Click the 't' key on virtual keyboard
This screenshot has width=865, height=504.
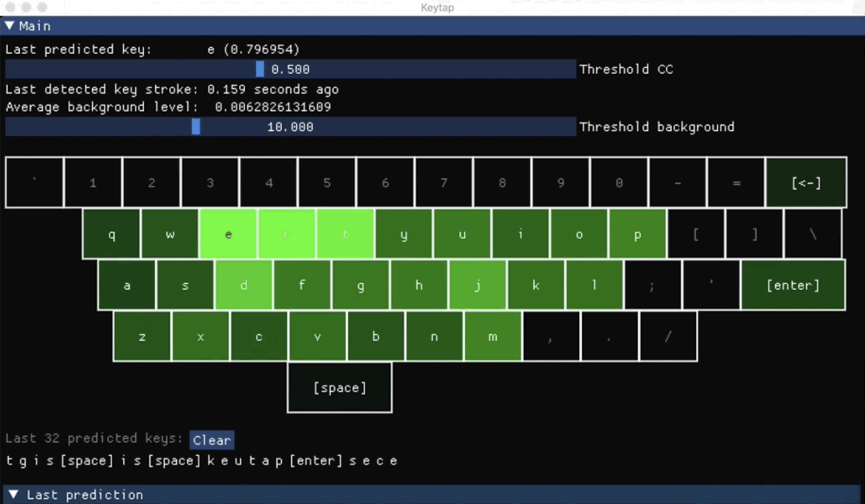pyautogui.click(x=345, y=234)
